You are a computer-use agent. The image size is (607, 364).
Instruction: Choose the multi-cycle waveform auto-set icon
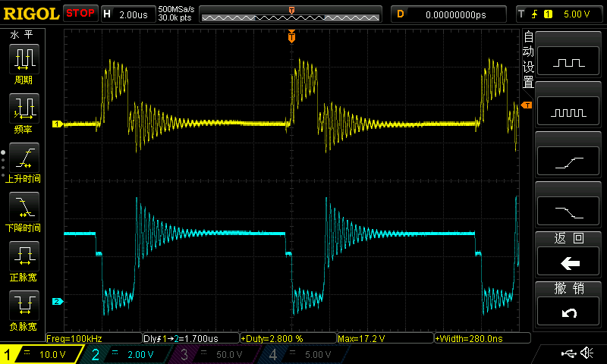click(x=568, y=111)
